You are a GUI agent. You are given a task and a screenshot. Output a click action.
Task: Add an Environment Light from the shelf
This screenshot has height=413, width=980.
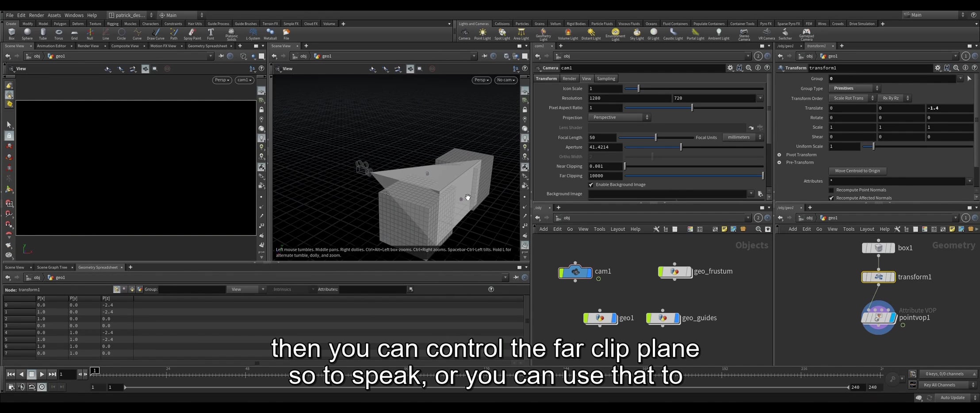[x=615, y=33]
